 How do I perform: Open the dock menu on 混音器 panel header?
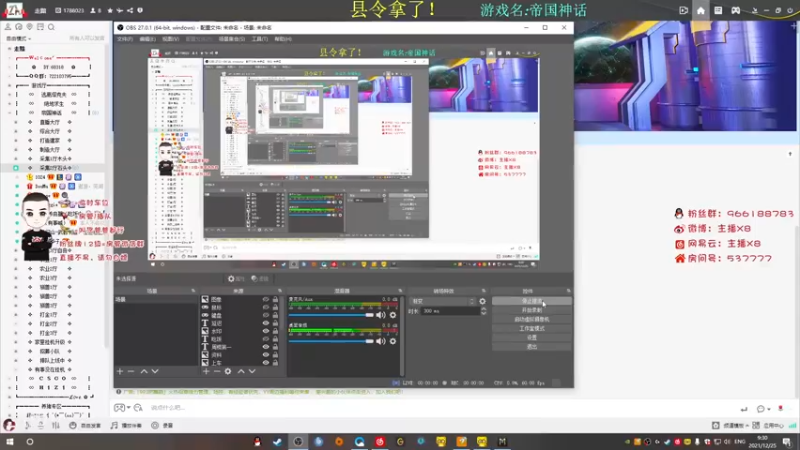[400, 291]
